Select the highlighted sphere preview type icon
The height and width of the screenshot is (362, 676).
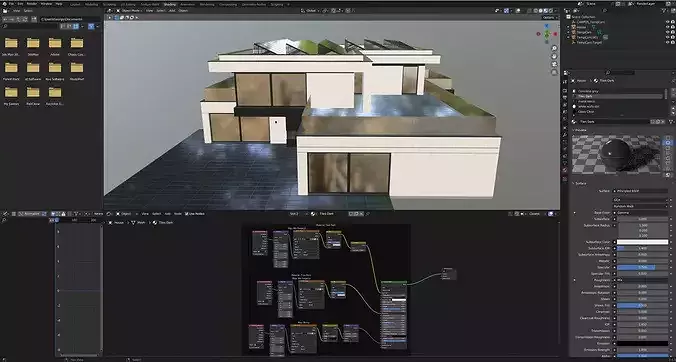click(668, 143)
